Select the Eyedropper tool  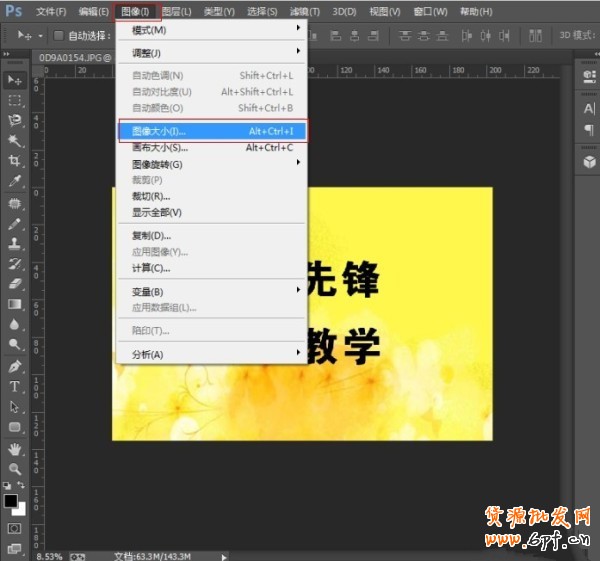point(15,182)
